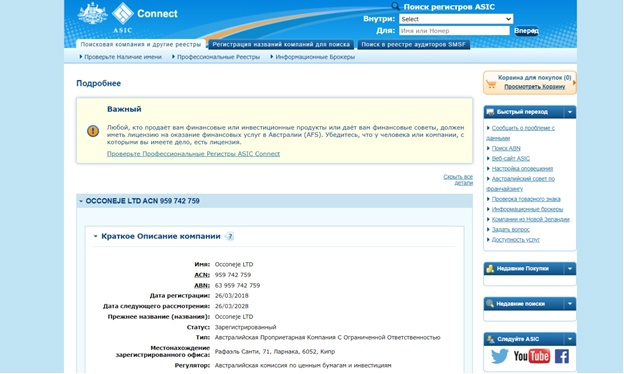This screenshot has width=624, height=374.
Task: Open the Внутри Select dropdown
Action: click(x=456, y=19)
